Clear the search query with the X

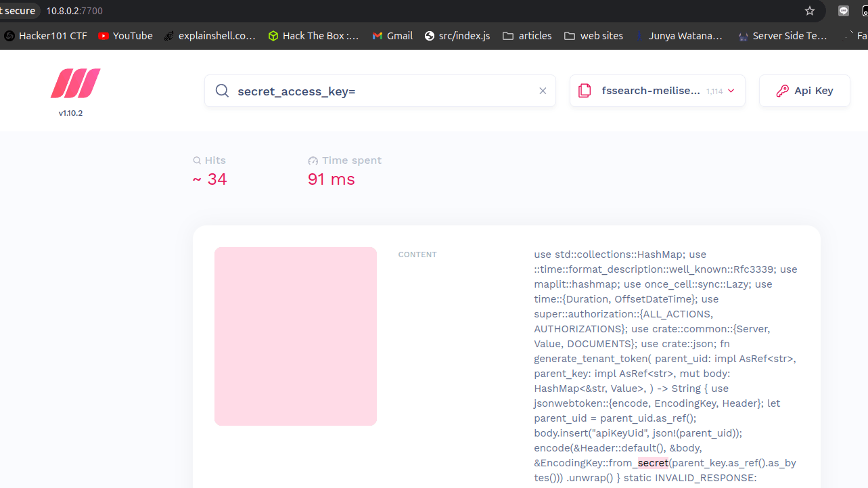tap(543, 91)
